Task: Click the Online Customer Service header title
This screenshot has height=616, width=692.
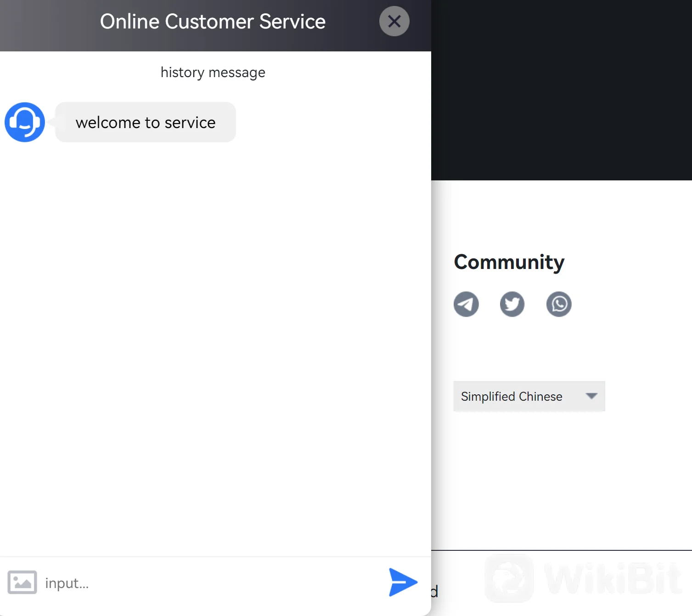Action: [213, 22]
